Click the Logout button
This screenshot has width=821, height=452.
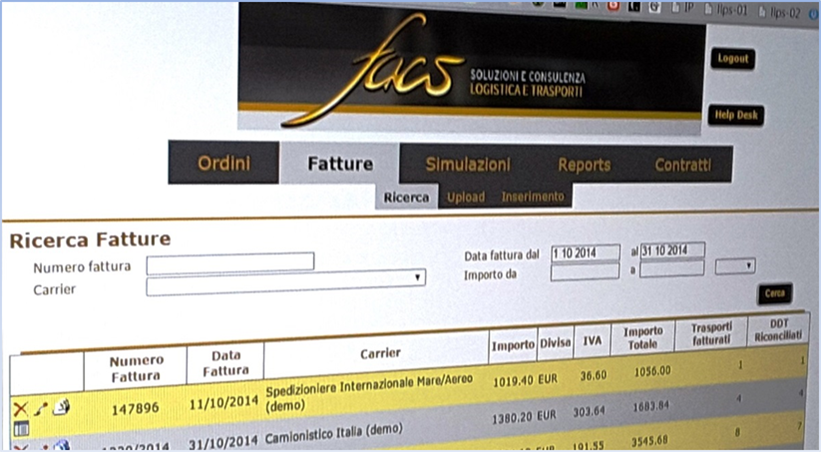[732, 59]
